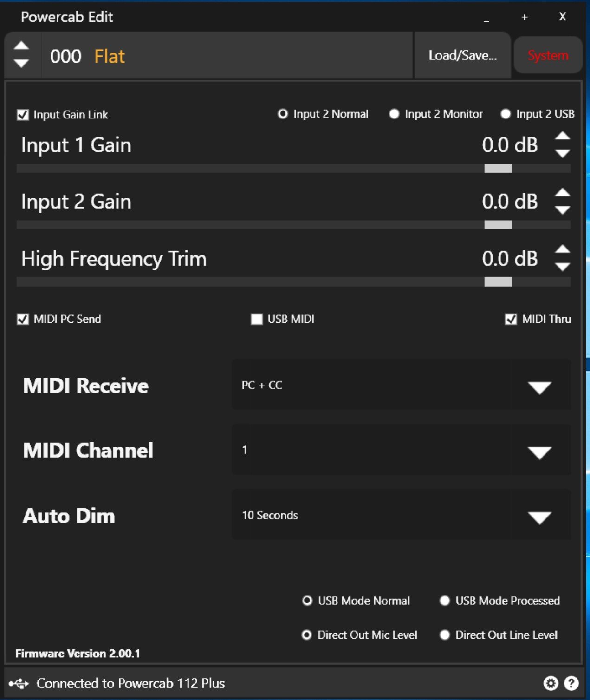The width and height of the screenshot is (590, 700).
Task: Expand the MIDI Receive dropdown
Action: click(x=539, y=386)
